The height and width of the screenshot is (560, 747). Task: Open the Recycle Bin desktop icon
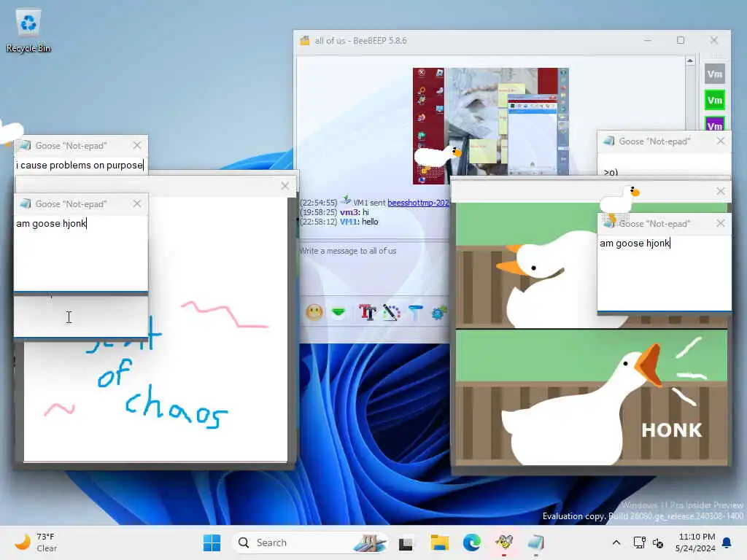coord(28,31)
